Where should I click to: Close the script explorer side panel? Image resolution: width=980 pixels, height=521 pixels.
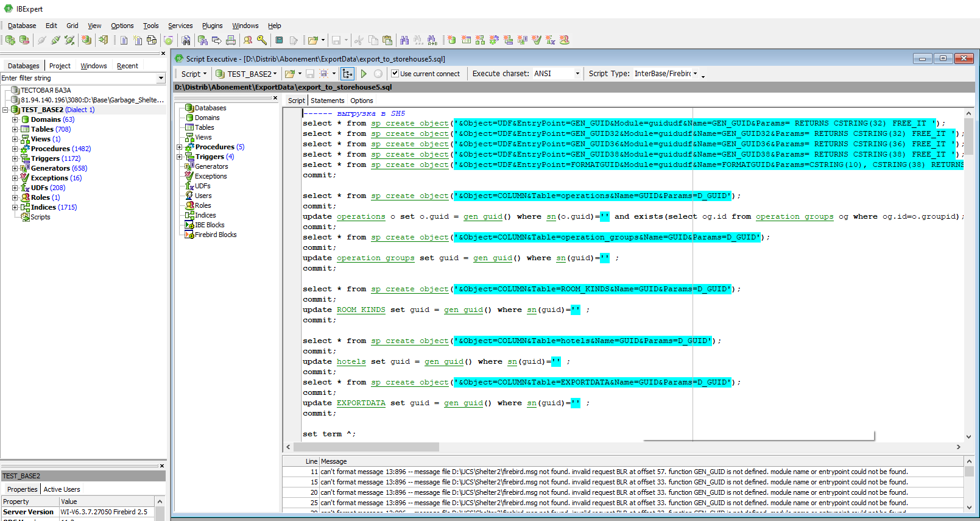point(275,97)
